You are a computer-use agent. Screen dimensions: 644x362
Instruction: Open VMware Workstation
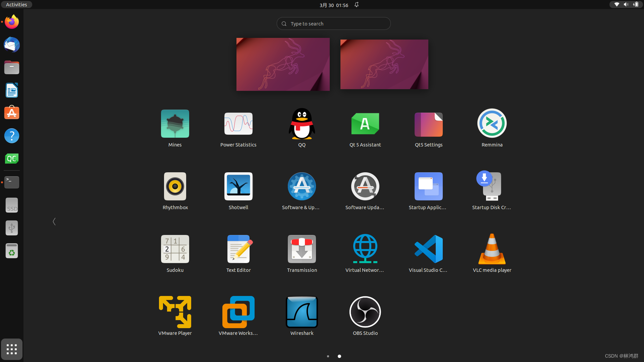[x=238, y=316]
